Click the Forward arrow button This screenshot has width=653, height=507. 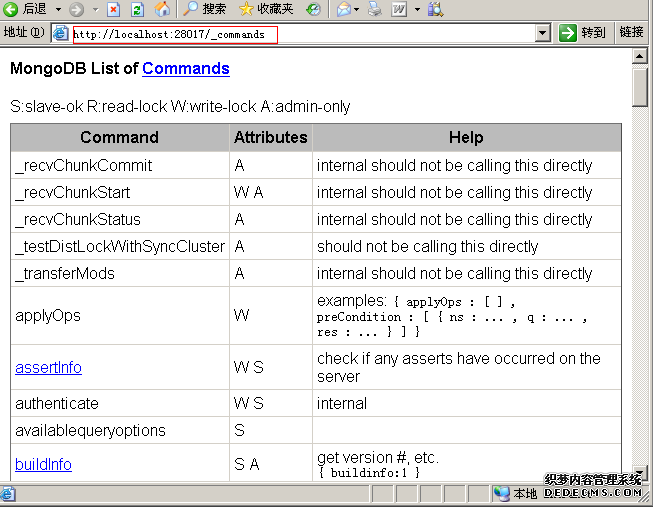[x=76, y=9]
